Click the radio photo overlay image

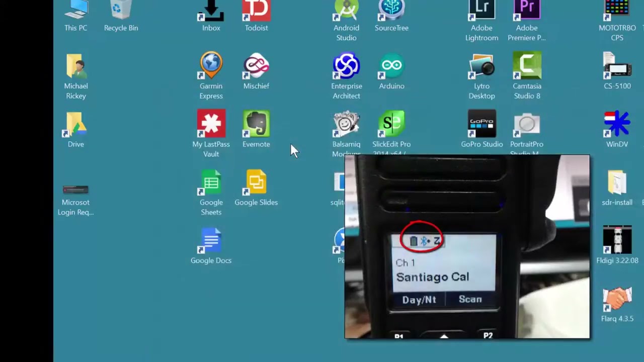coord(467,247)
